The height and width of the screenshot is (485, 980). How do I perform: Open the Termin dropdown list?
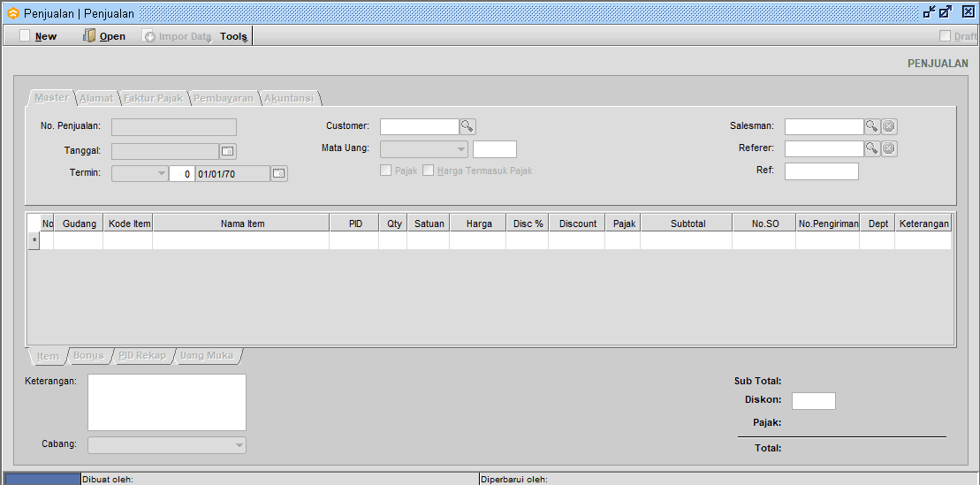(161, 174)
